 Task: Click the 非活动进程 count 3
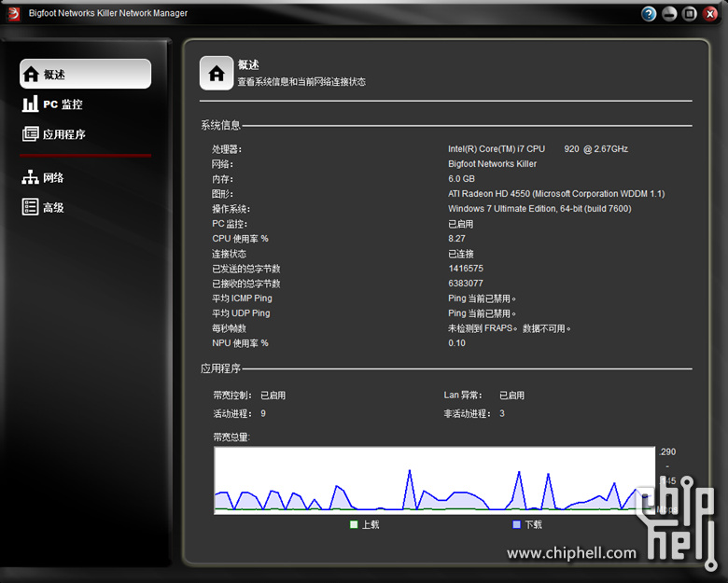click(x=502, y=413)
